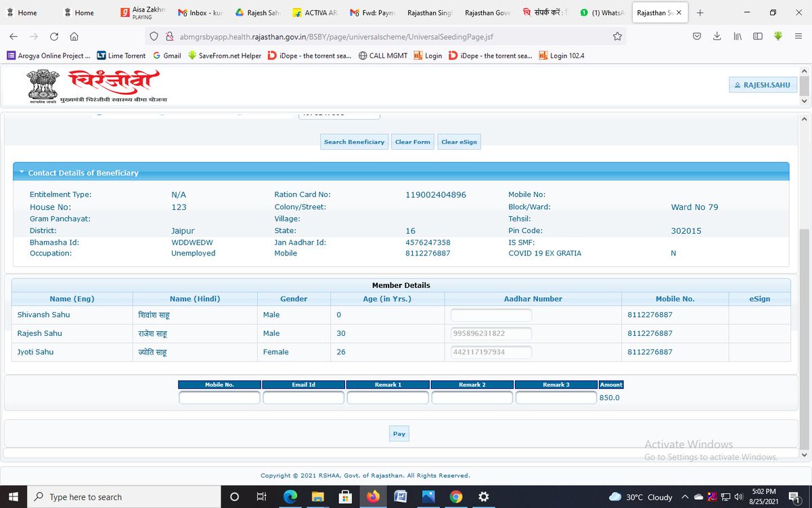Open File Explorer from taskbar
The height and width of the screenshot is (508, 812).
click(x=317, y=496)
